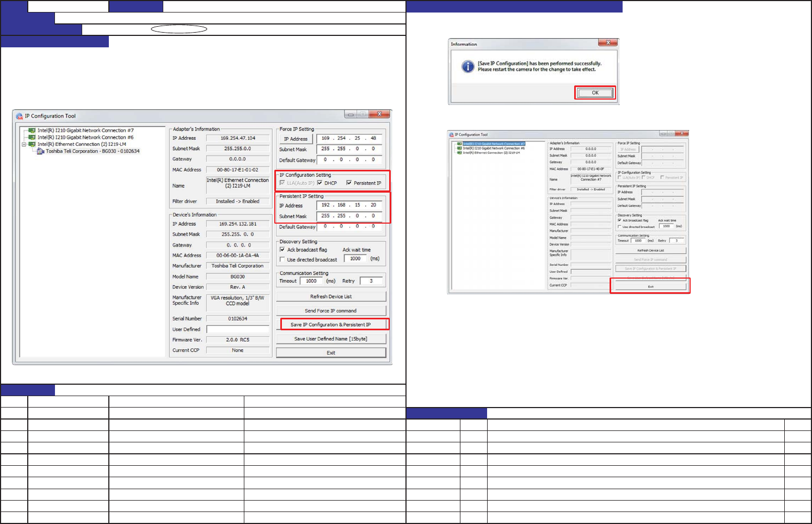Click the Persistent IP checkbox in the small window
The width and height of the screenshot is (812, 524).
pyautogui.click(x=662, y=177)
